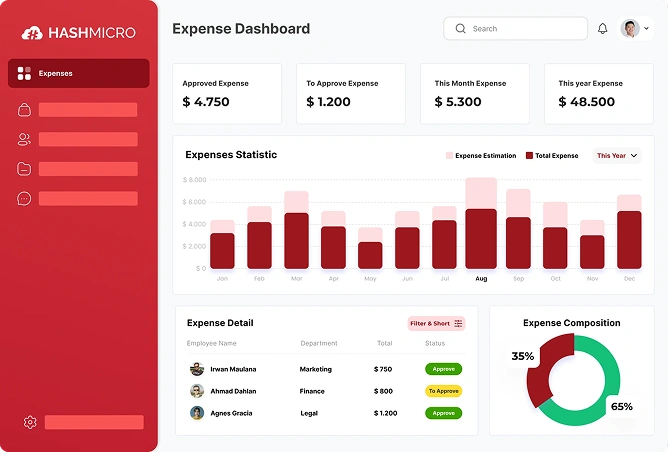This screenshot has height=452, width=668.
Task: Open the users icon in sidebar
Action: pyautogui.click(x=24, y=140)
